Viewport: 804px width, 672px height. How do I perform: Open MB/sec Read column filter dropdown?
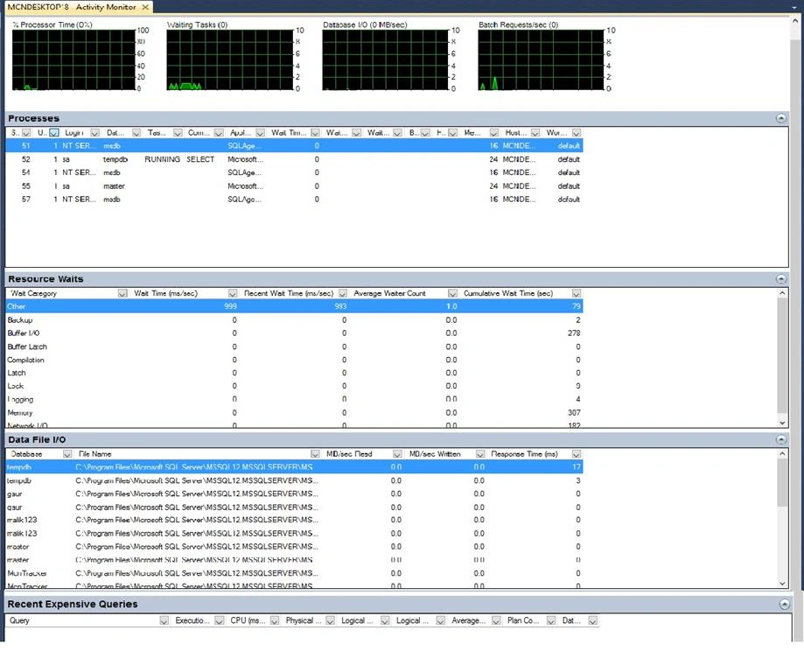397,454
